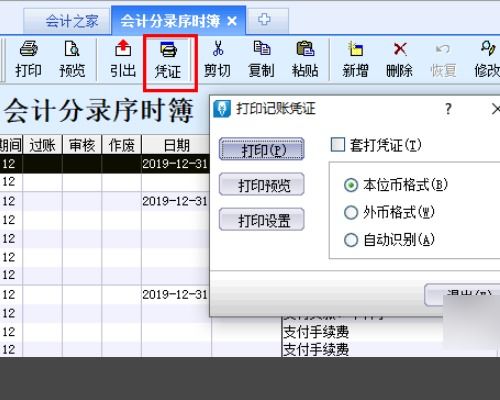500x400 pixels.
Task: Select the 本位币格式(B) radio option
Action: [351, 185]
